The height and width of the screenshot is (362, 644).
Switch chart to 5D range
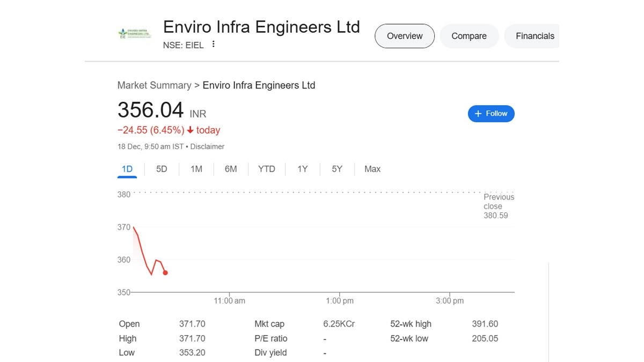point(162,169)
